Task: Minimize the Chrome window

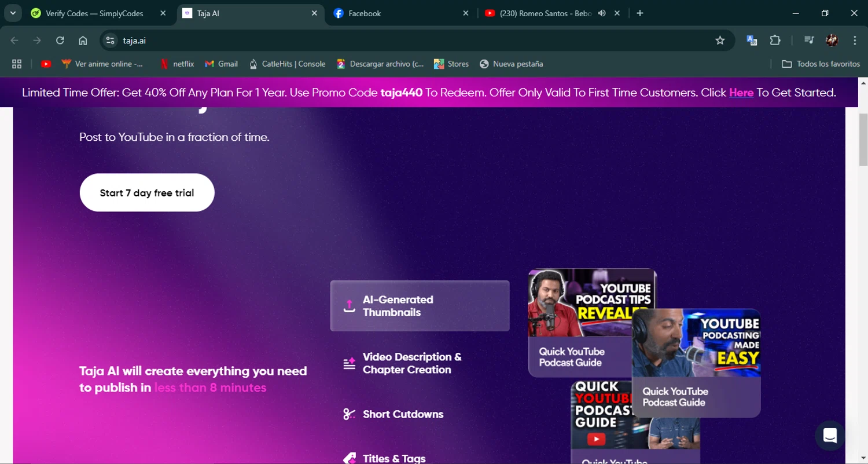Action: click(x=796, y=13)
